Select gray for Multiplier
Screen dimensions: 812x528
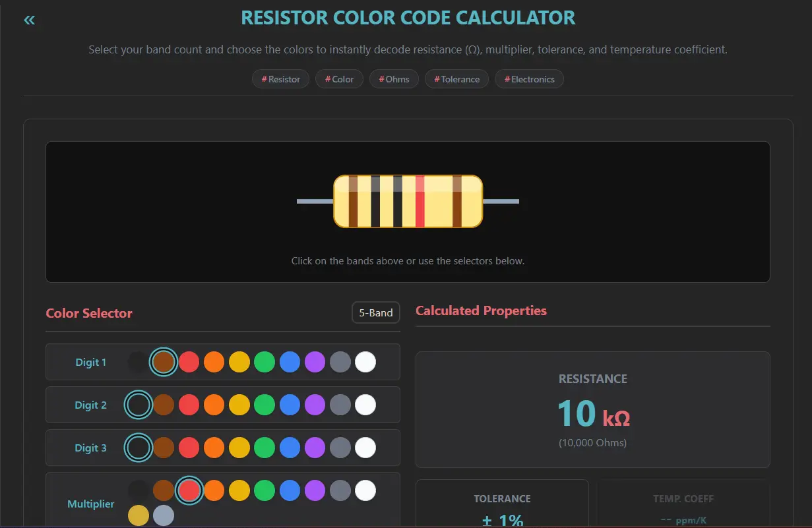[340, 490]
